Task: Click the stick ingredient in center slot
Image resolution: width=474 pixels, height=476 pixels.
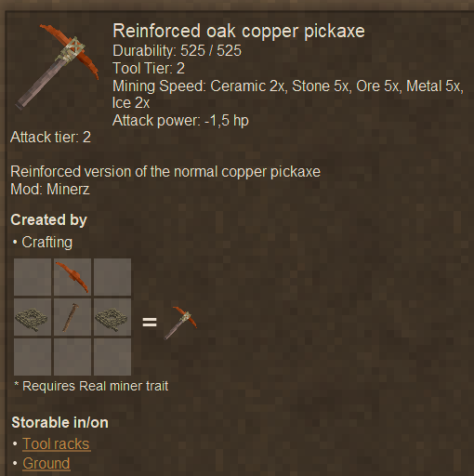Action: 72,317
